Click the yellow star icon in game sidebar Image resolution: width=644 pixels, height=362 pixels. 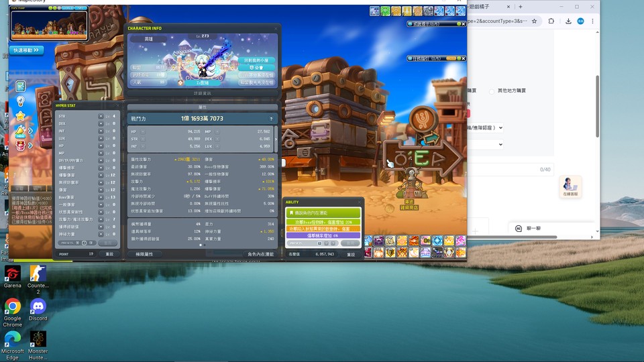(x=21, y=116)
